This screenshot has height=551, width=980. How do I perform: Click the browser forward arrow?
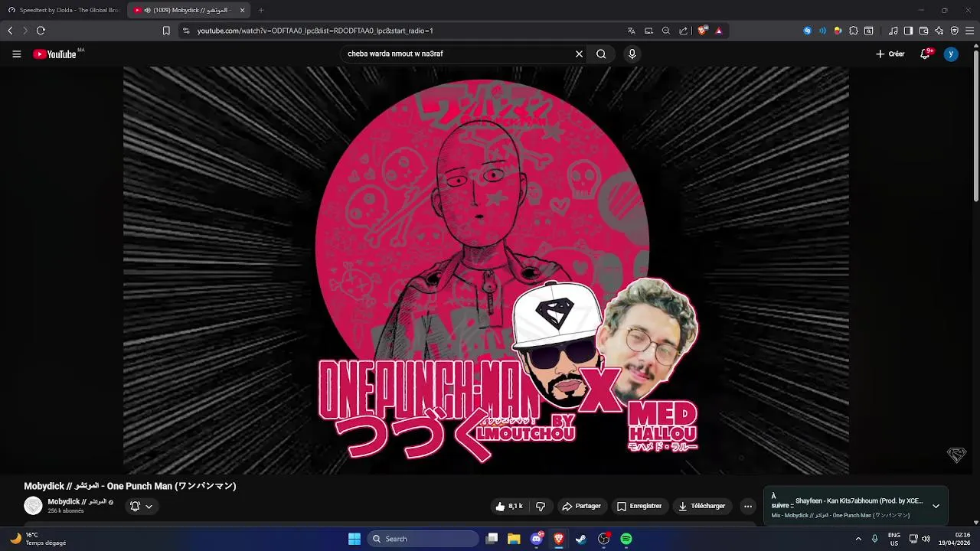[x=24, y=31]
